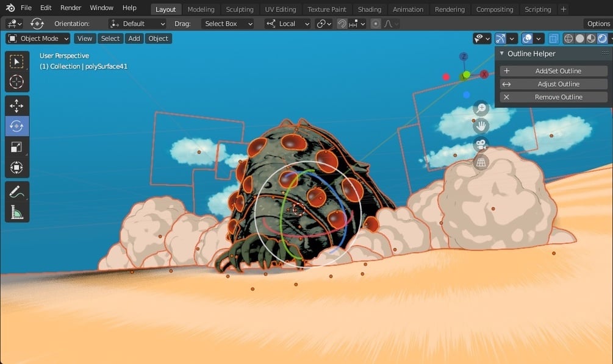Toggle viewport overlays
613x364 pixels.
point(527,38)
